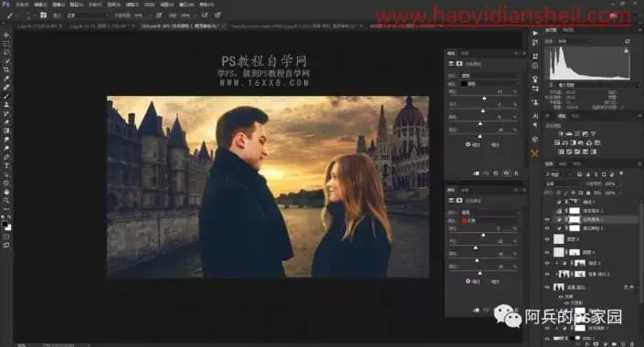Toggle the layer filter switch in Layers panel
Image resolution: width=644 pixels, height=347 pixels.
click(620, 174)
